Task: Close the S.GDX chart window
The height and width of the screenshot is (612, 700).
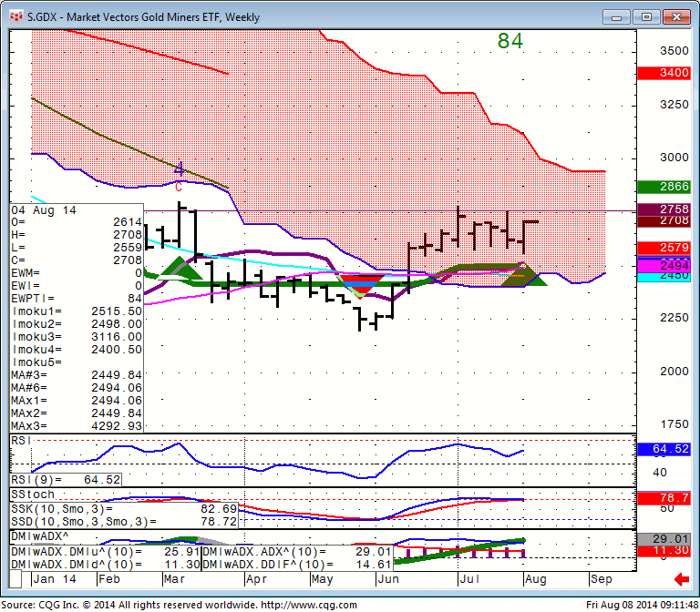Action: point(677,17)
